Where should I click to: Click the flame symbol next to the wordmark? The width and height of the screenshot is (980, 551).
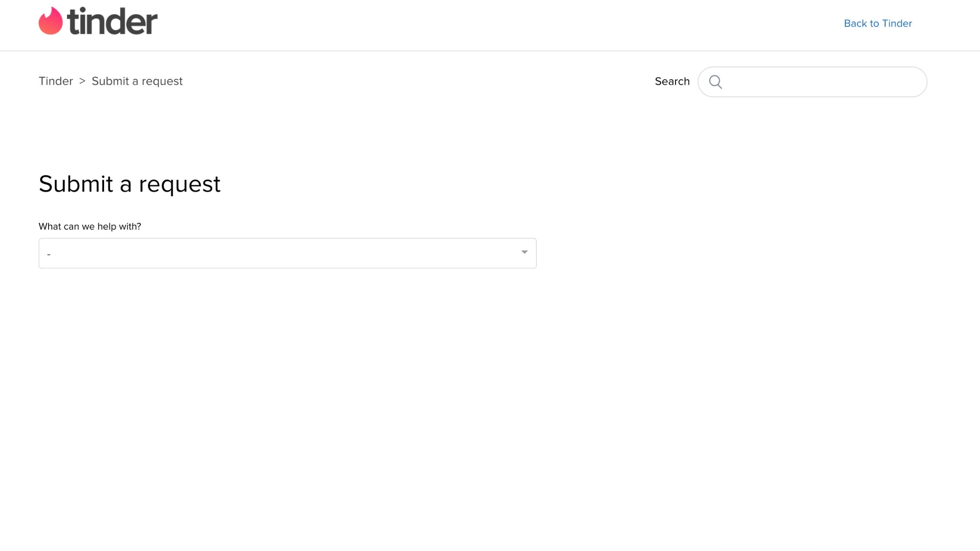pos(50,20)
